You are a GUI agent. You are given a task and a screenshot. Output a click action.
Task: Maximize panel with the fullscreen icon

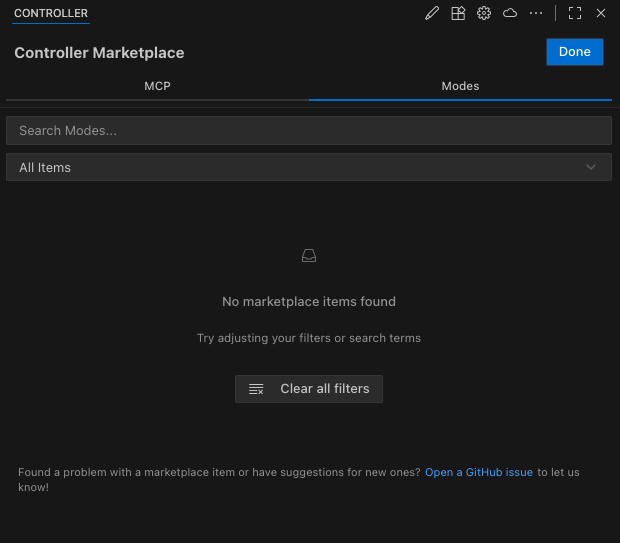(575, 13)
